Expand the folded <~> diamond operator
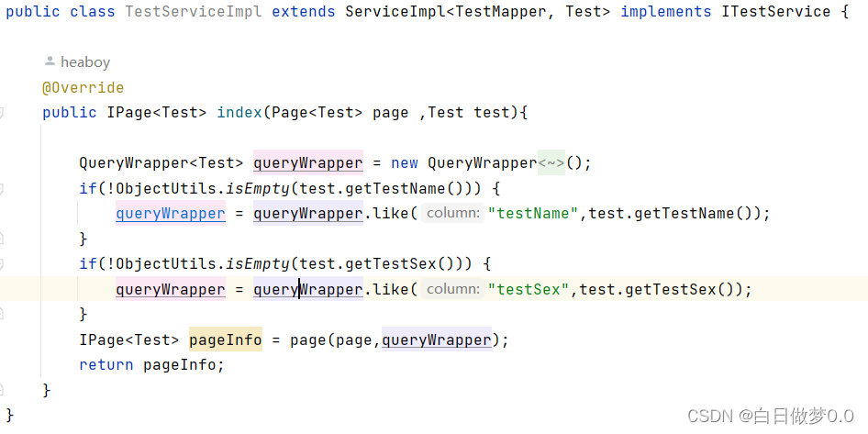 click(551, 162)
